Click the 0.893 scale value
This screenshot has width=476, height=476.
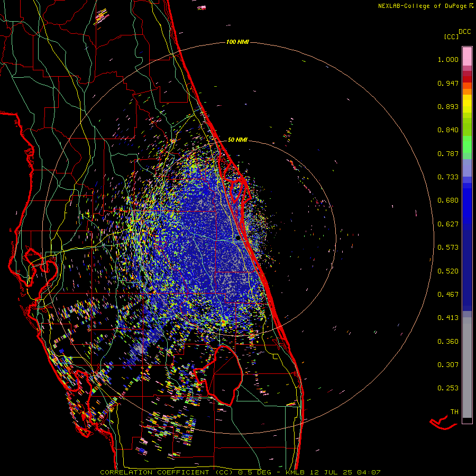pyautogui.click(x=448, y=106)
